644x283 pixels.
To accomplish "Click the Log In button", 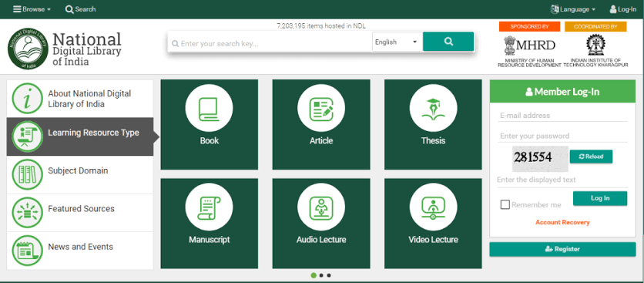I will coord(599,198).
